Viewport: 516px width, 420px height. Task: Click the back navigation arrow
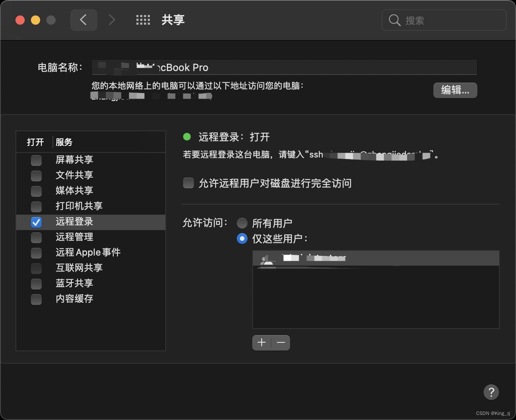[84, 20]
